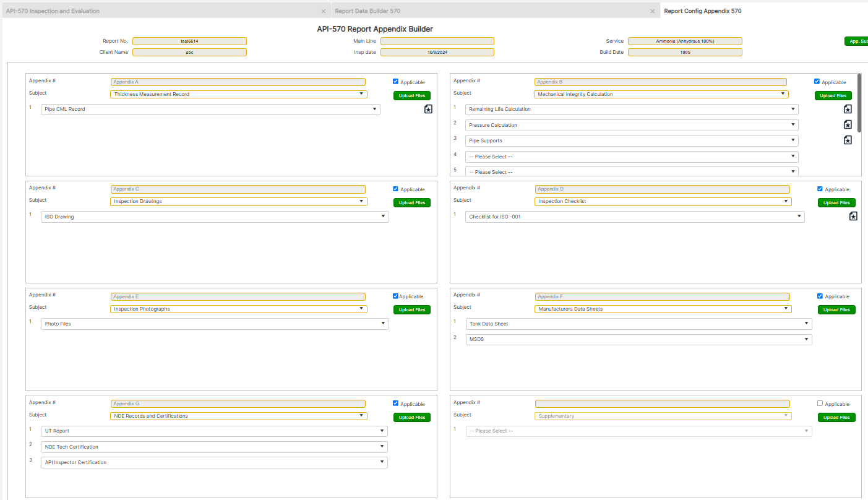This screenshot has height=500, width=868.
Task: Uncheck Applicable for Appendix E
Action: [395, 296]
